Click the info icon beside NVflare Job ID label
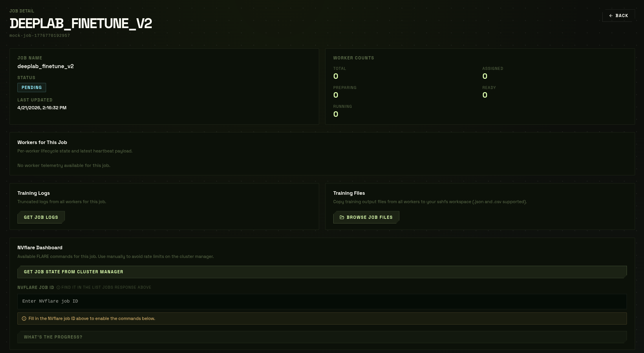 pos(58,288)
